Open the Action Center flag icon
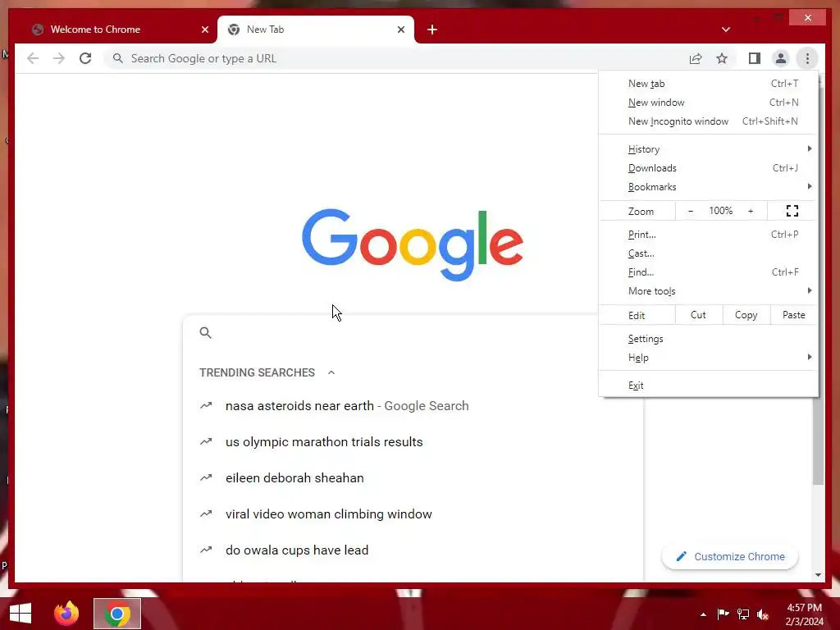 723,614
